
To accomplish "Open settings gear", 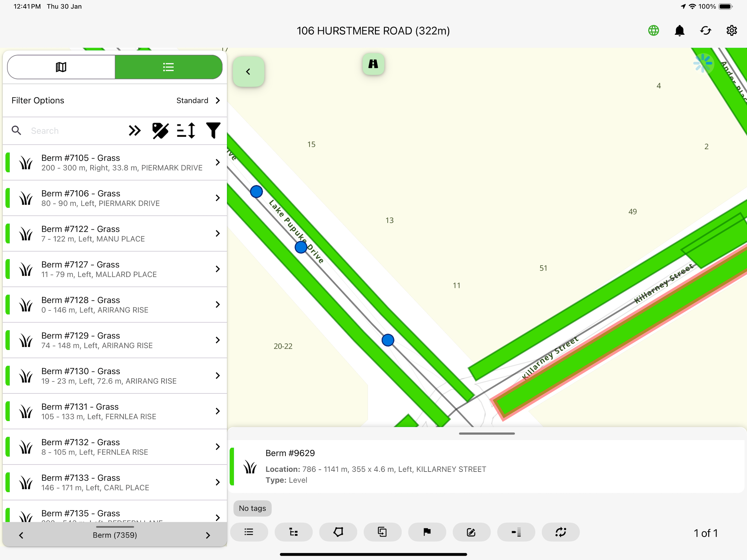I will pyautogui.click(x=731, y=31).
